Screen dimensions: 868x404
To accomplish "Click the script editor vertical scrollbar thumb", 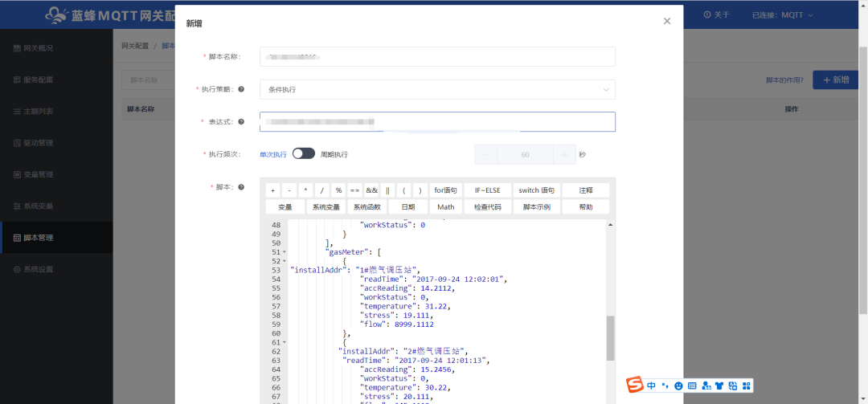I will pyautogui.click(x=610, y=337).
